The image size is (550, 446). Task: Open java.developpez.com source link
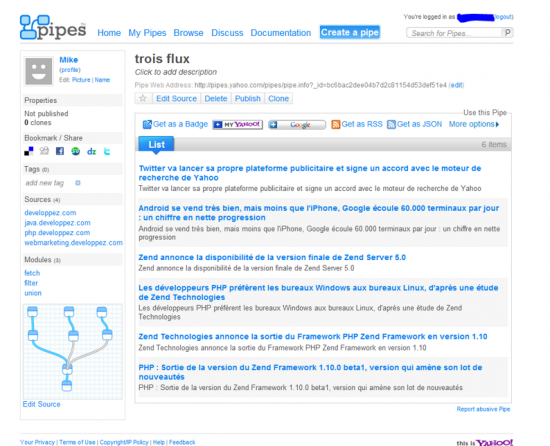[x=58, y=223]
